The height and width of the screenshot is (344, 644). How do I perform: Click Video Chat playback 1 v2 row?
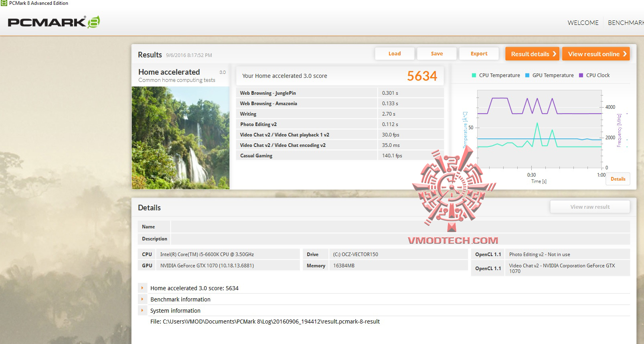click(x=340, y=134)
